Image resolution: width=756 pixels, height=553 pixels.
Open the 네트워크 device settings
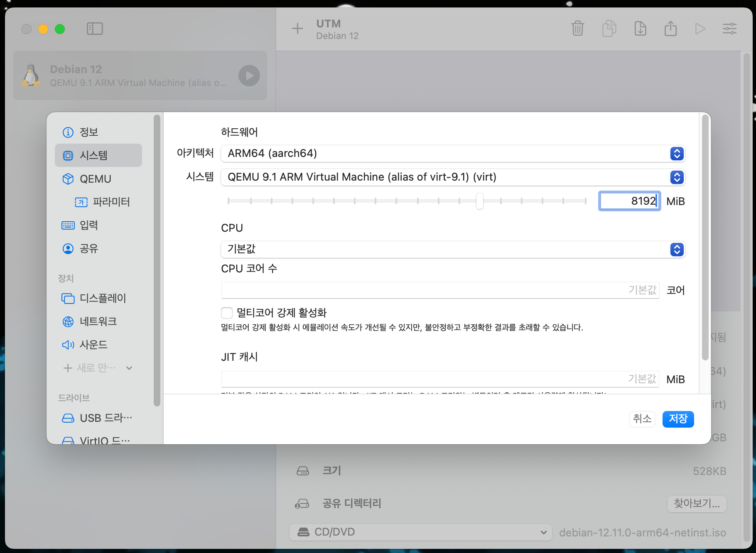(x=98, y=321)
